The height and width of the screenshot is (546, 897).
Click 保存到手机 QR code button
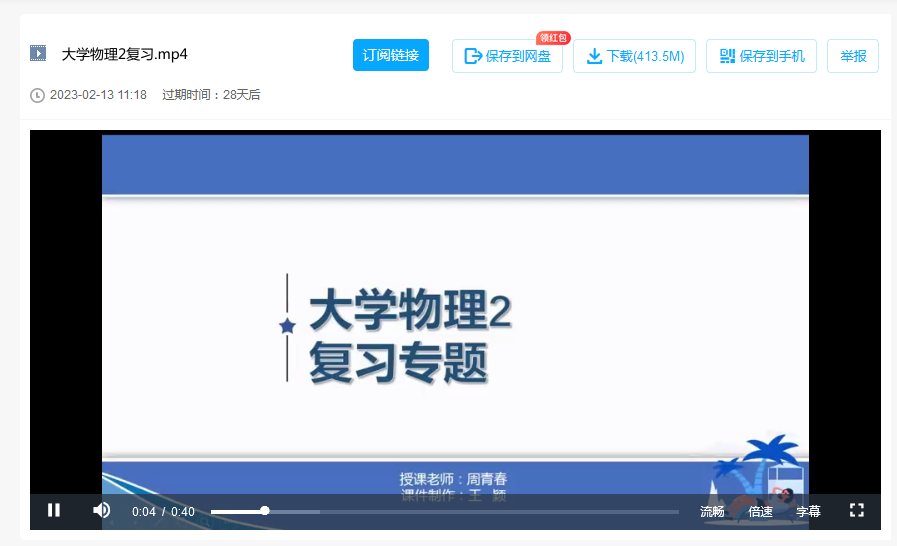[x=761, y=57]
